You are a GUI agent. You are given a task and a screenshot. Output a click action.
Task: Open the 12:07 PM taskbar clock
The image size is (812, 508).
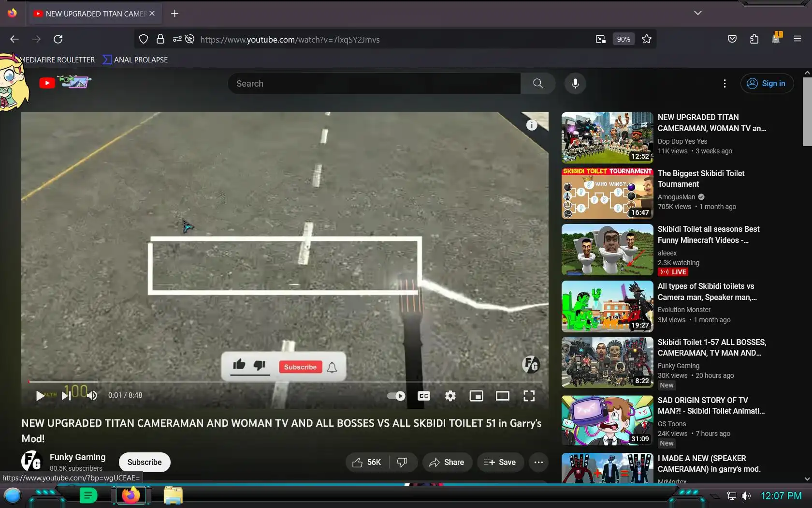(781, 496)
